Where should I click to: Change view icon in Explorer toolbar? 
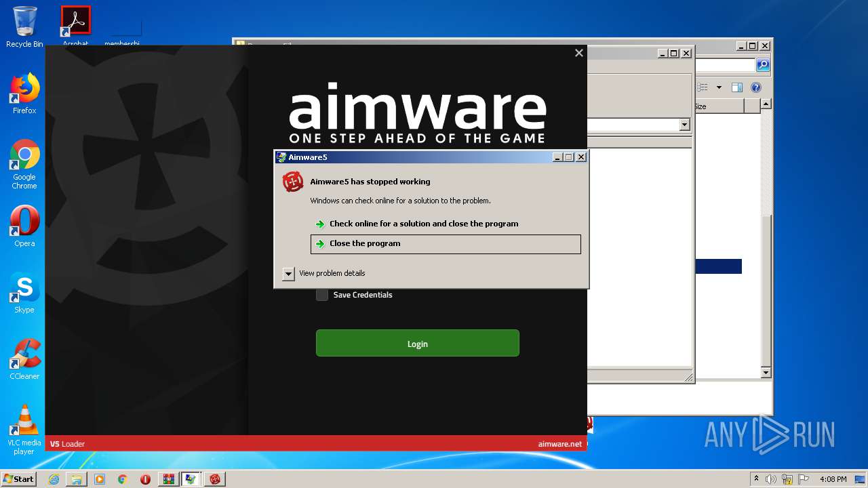click(703, 87)
